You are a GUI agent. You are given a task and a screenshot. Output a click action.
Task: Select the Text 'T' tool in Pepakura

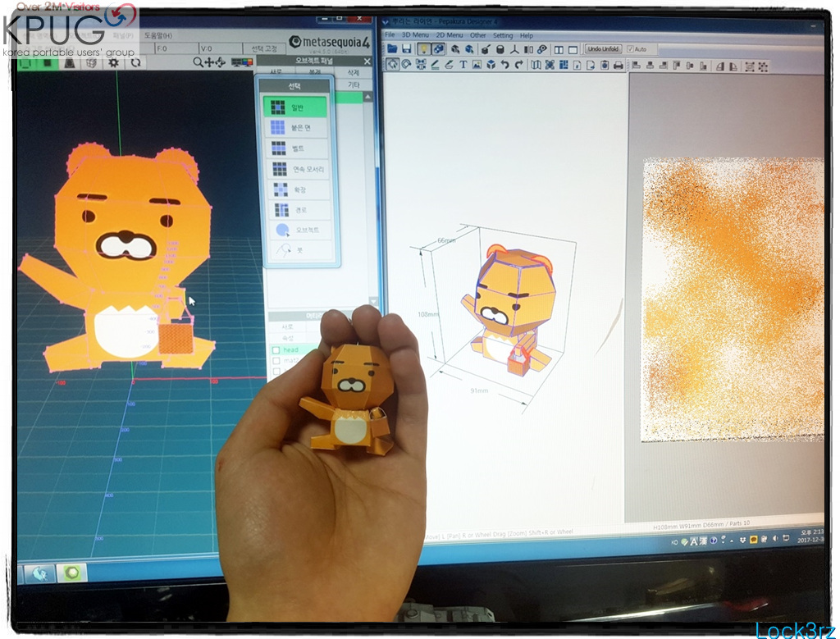click(x=463, y=65)
